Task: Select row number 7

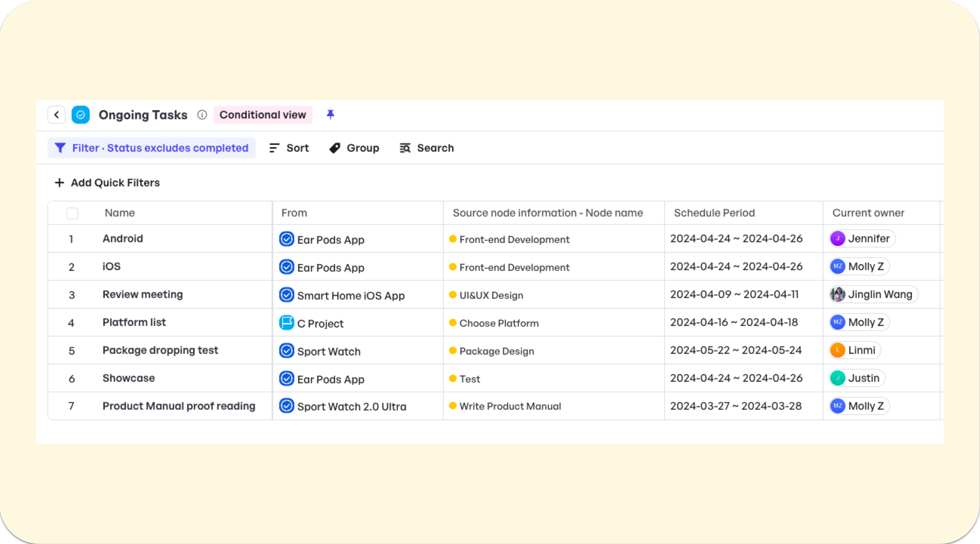Action: point(71,406)
